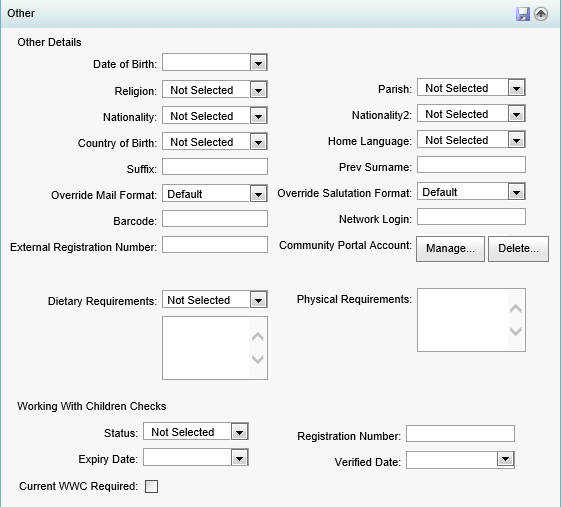The image size is (561, 507).
Task: Open the Date of Birth date picker
Action: point(258,63)
